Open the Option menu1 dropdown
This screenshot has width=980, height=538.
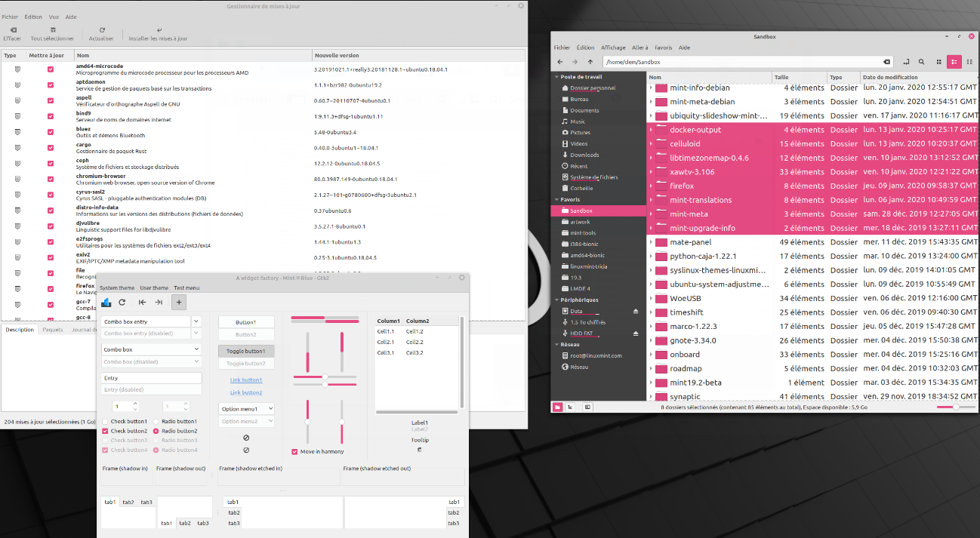[x=246, y=408]
